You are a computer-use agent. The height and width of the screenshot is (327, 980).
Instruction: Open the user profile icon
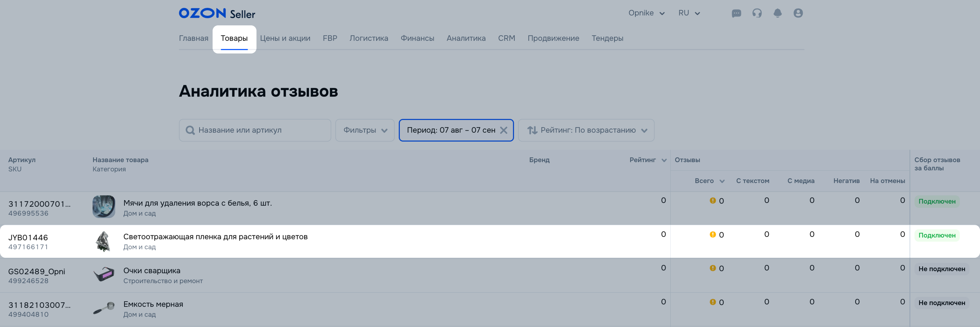point(798,13)
